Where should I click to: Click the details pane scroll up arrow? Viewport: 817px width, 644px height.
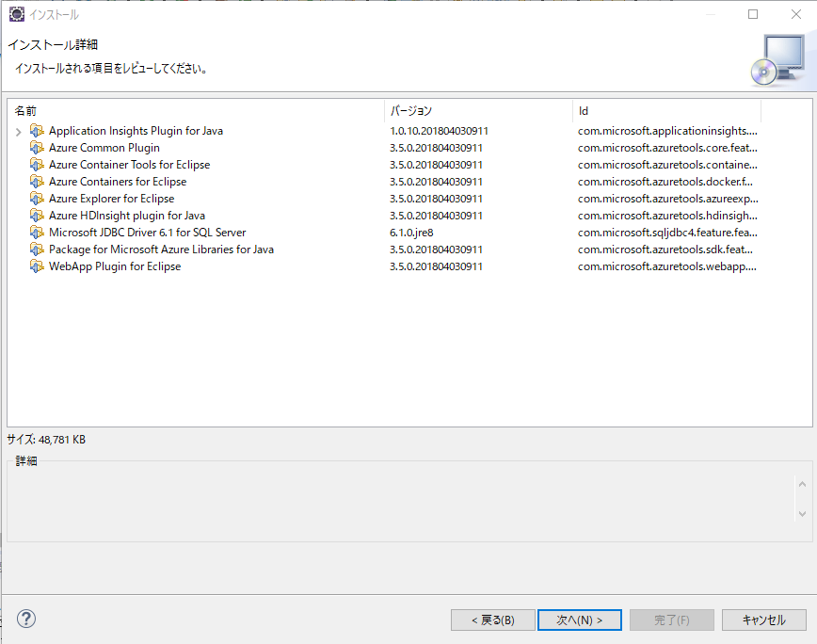pos(802,485)
